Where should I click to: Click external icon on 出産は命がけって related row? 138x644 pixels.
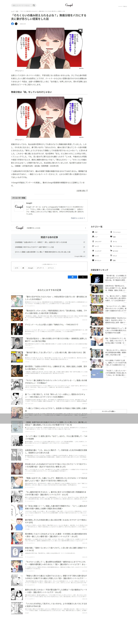84,242
